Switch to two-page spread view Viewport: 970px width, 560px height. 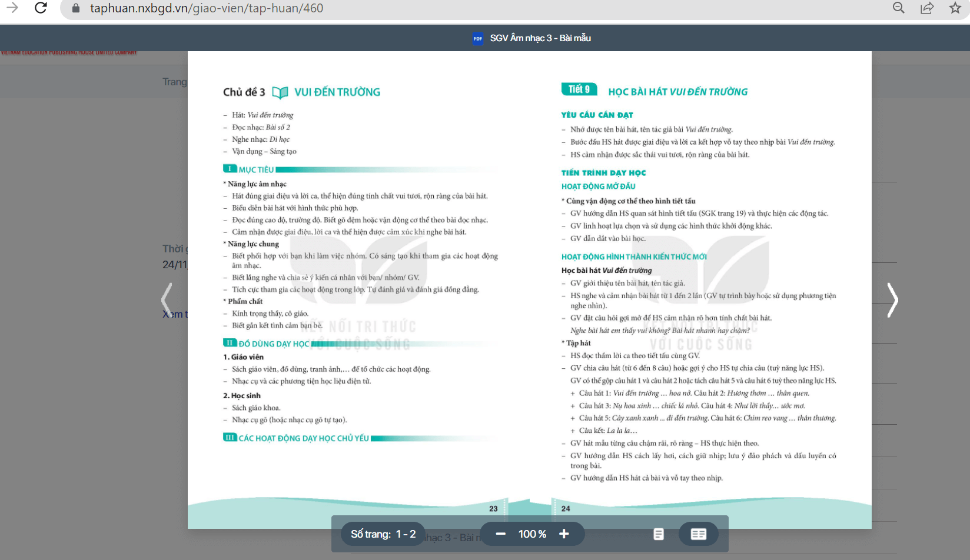click(x=699, y=534)
